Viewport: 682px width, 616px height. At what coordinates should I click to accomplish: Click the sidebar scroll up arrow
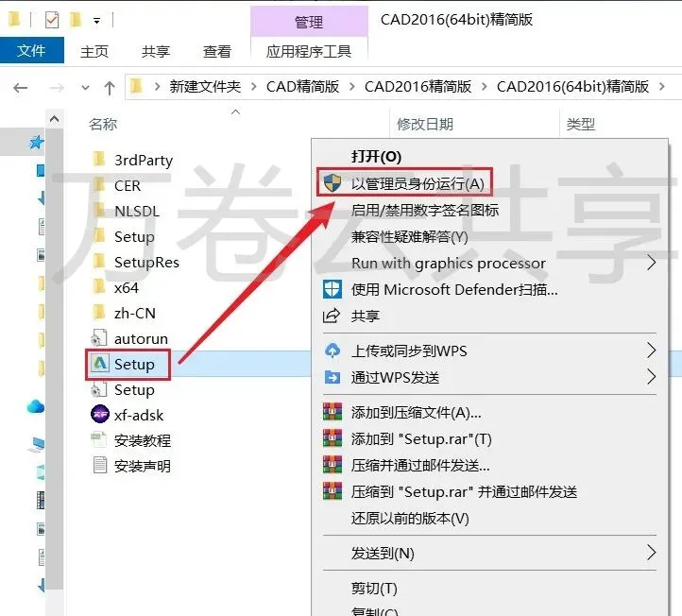coord(55,119)
